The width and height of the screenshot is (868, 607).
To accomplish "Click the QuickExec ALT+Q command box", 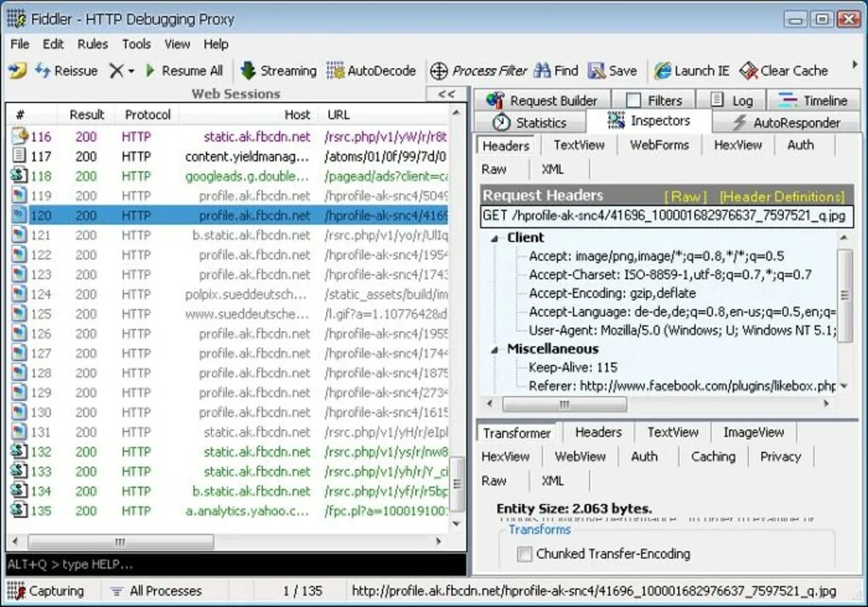I will [x=237, y=564].
